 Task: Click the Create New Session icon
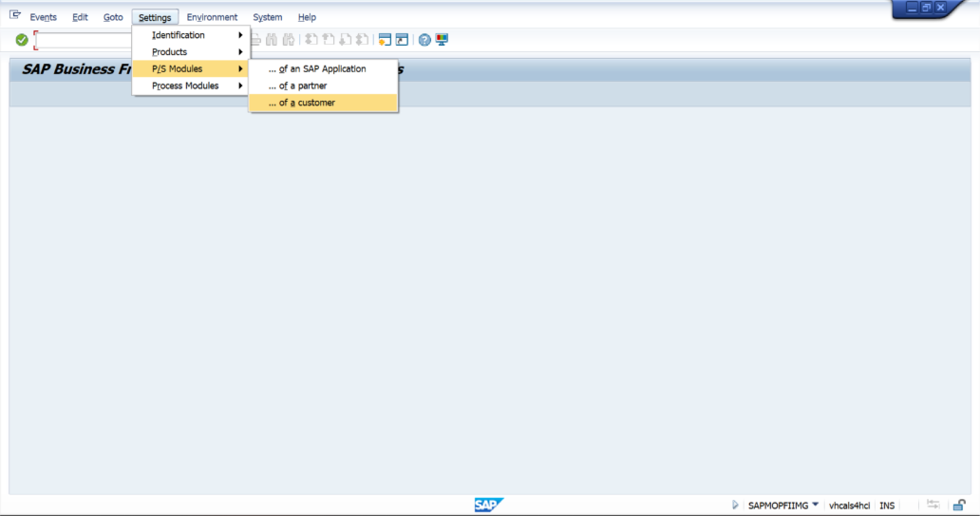(385, 40)
